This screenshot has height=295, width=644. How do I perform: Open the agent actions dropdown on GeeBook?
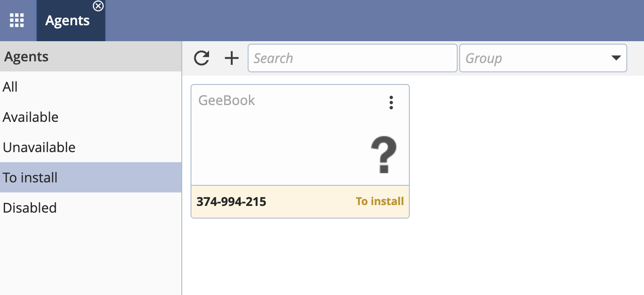click(x=391, y=102)
